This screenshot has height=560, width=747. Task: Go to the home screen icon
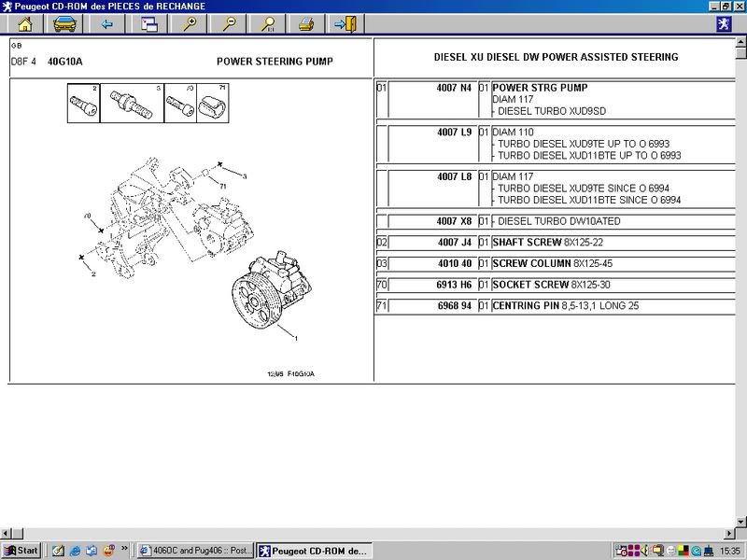click(x=25, y=24)
